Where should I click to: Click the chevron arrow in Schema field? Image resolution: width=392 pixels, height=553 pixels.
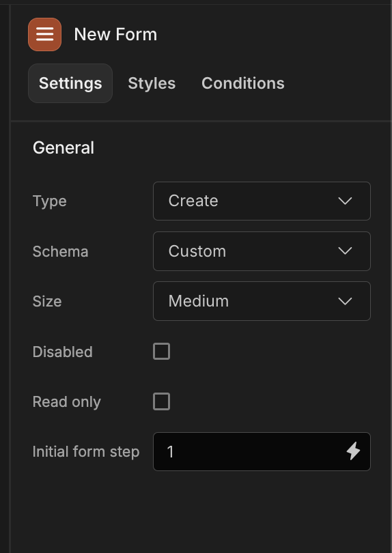345,251
